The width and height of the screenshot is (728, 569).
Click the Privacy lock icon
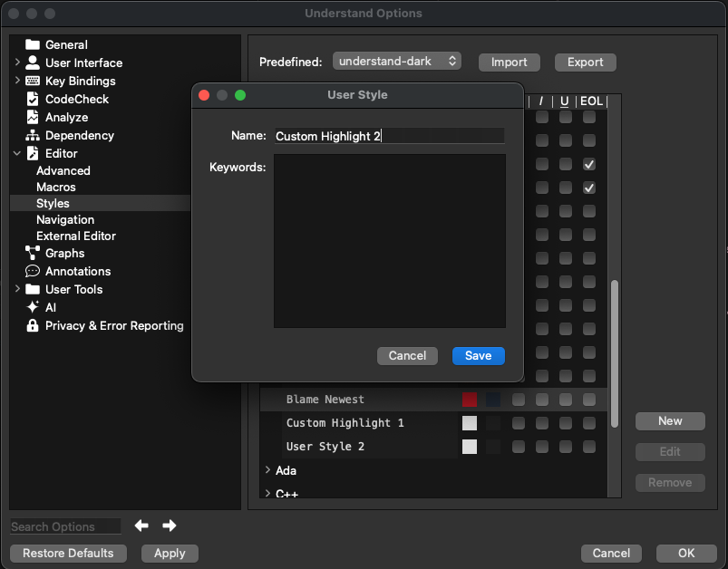[x=33, y=325]
